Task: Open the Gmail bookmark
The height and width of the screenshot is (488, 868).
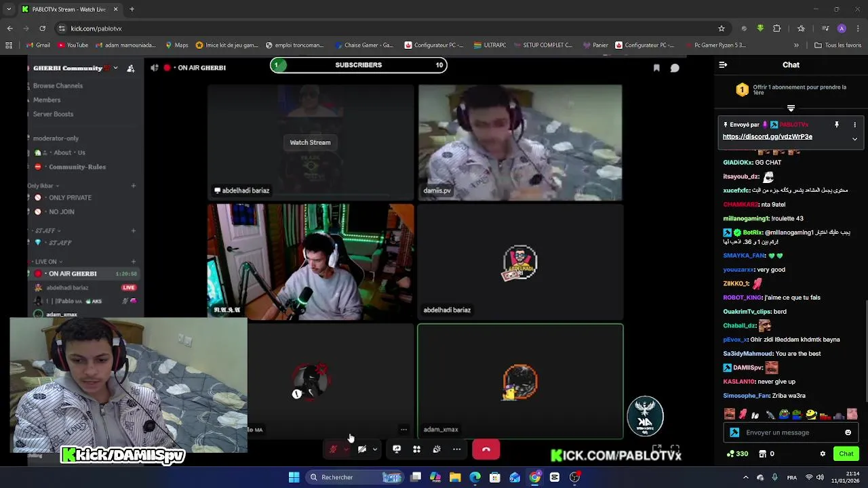Action: [x=38, y=45]
